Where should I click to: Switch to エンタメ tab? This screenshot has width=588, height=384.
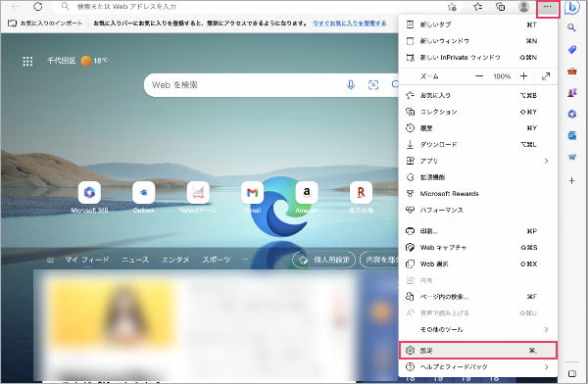pos(175,260)
